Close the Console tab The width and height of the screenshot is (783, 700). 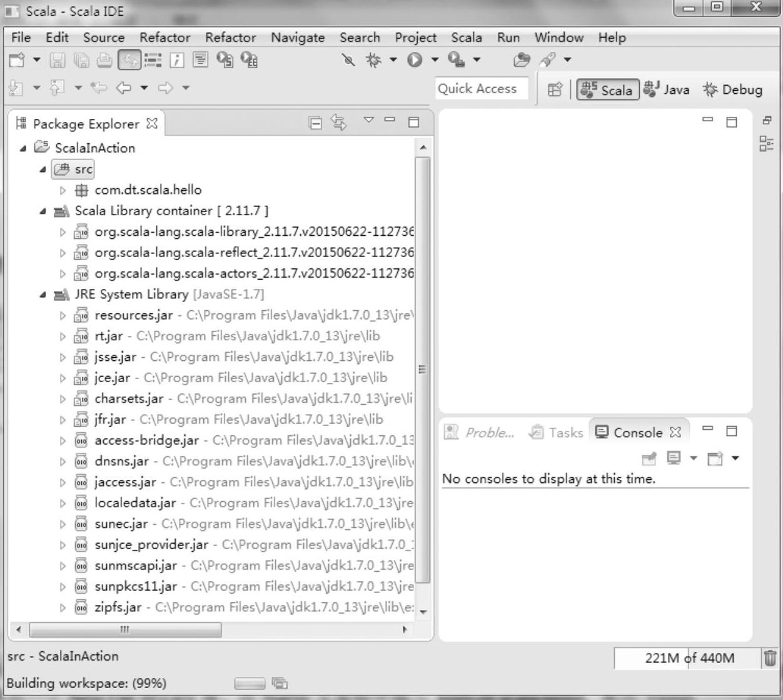coord(675,432)
